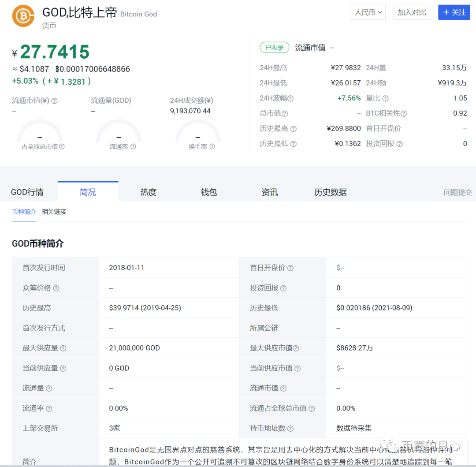Click help icon next to 流通率 in table
This screenshot has height=467, width=476.
(49, 409)
